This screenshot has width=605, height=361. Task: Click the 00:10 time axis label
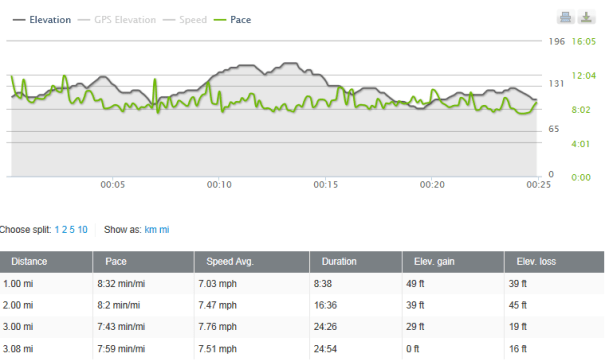[x=219, y=185]
